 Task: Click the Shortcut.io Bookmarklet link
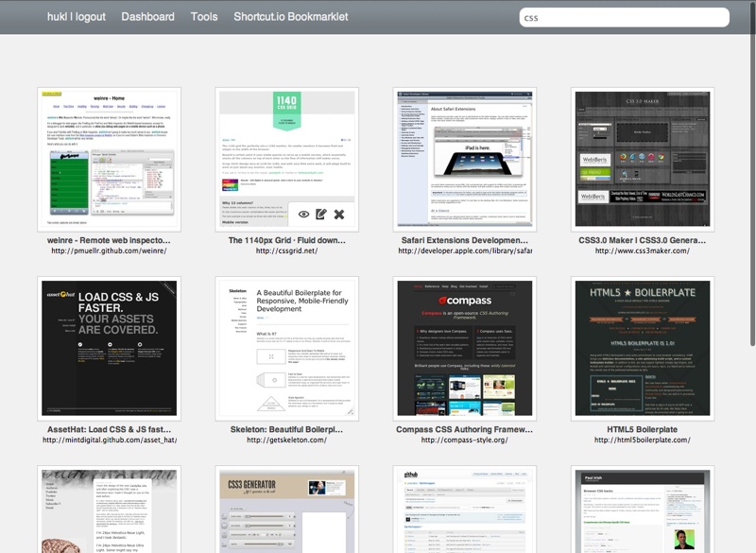291,17
